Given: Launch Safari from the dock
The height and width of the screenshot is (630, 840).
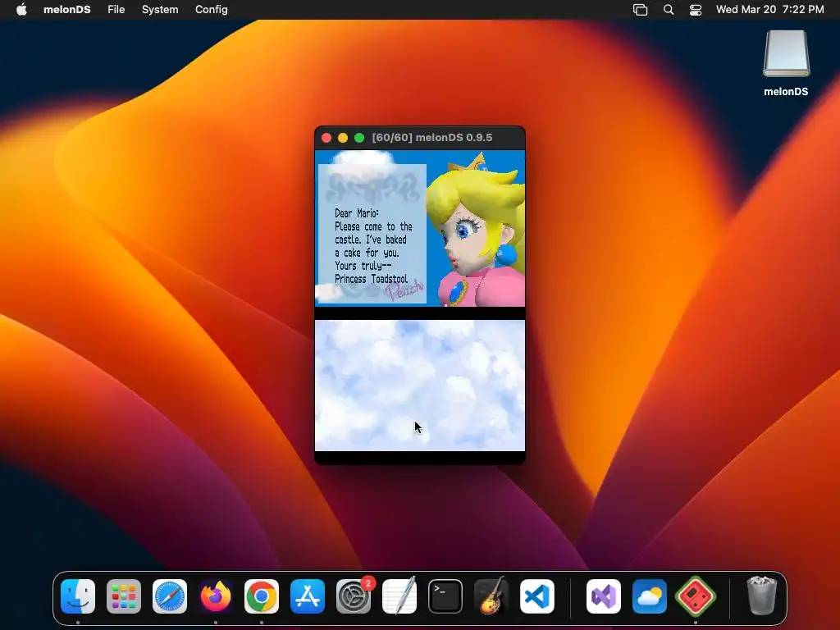Looking at the screenshot, I should click(170, 596).
